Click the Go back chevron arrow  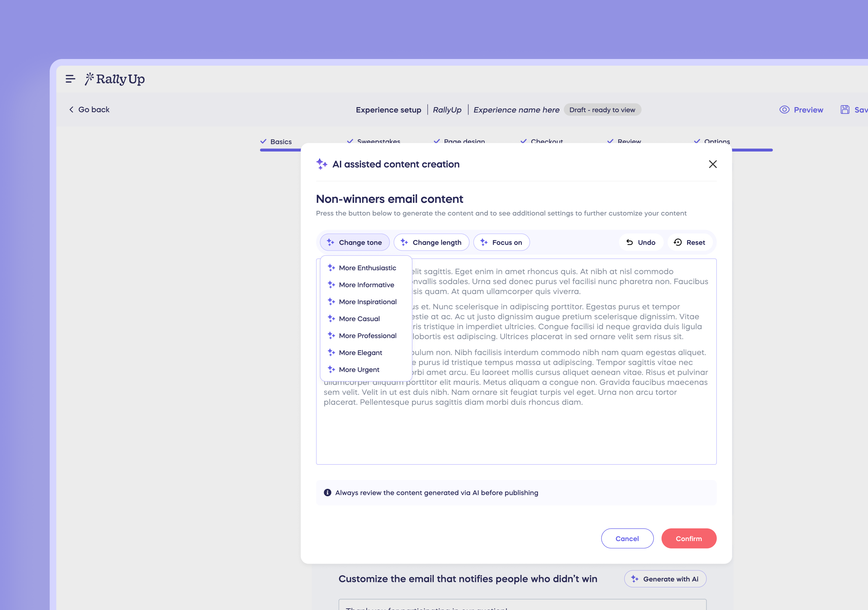(71, 109)
